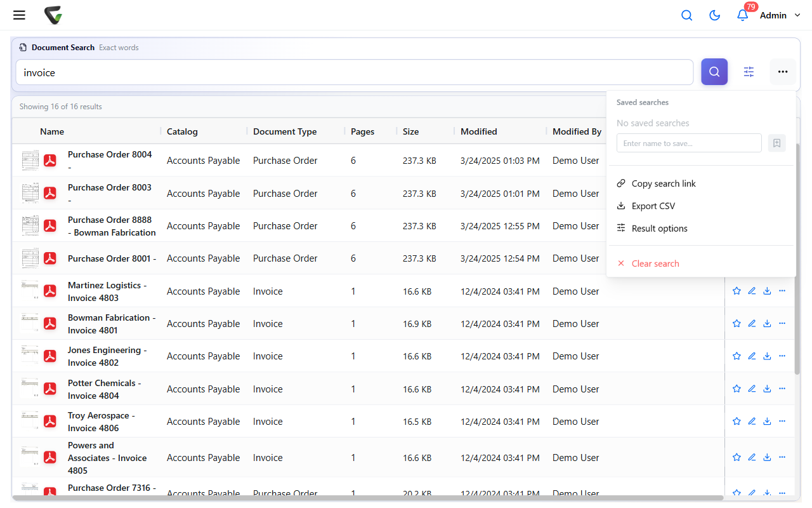Favorite Martinez Logistics Invoice 4803 star
Screen dimensions: 812x508
(737, 291)
